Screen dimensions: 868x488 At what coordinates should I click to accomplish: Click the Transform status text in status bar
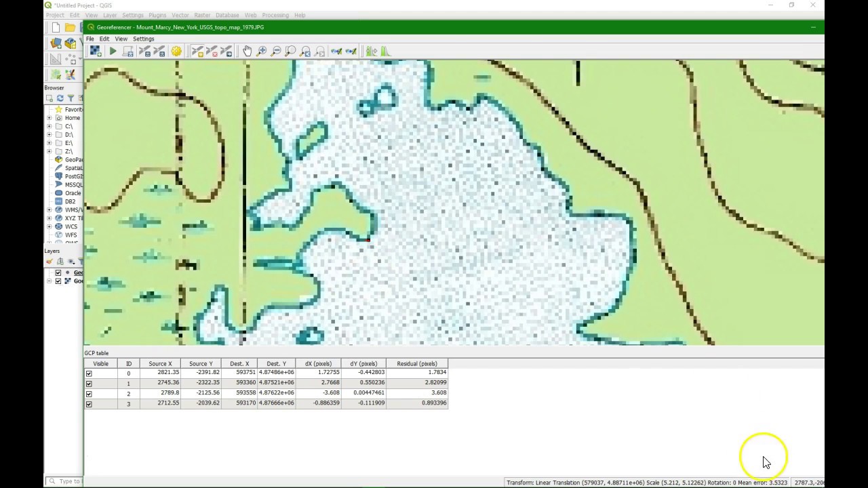coord(646,483)
